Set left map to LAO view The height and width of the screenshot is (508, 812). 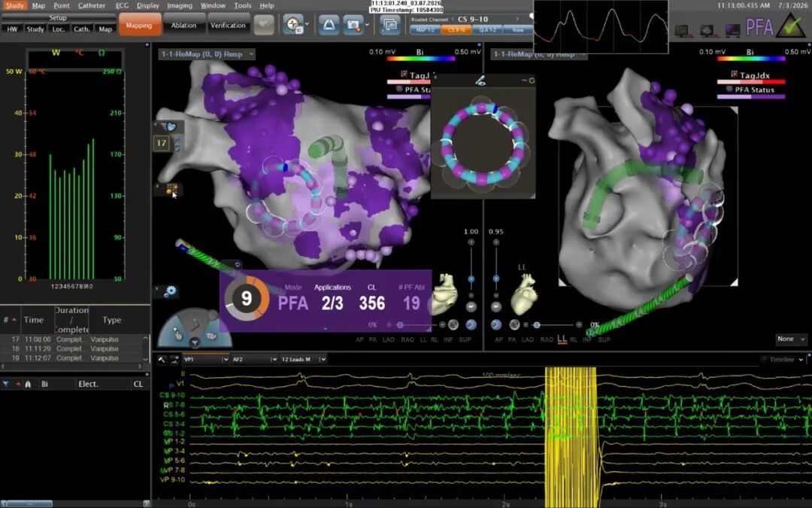pyautogui.click(x=389, y=339)
